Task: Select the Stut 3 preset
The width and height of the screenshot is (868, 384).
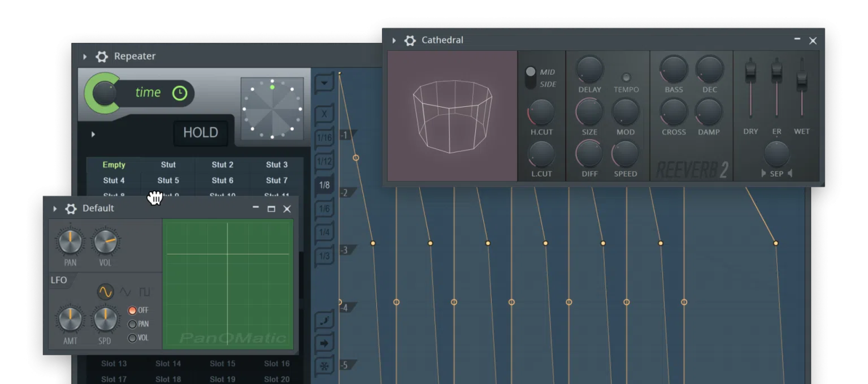Action: click(x=277, y=165)
